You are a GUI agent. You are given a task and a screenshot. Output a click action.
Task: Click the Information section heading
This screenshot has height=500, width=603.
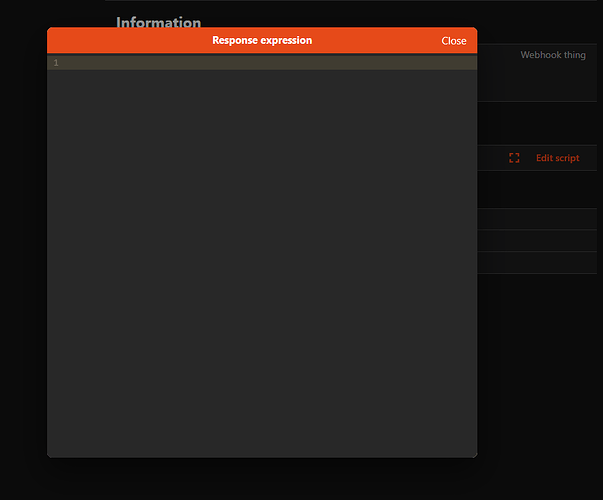pyautogui.click(x=158, y=22)
